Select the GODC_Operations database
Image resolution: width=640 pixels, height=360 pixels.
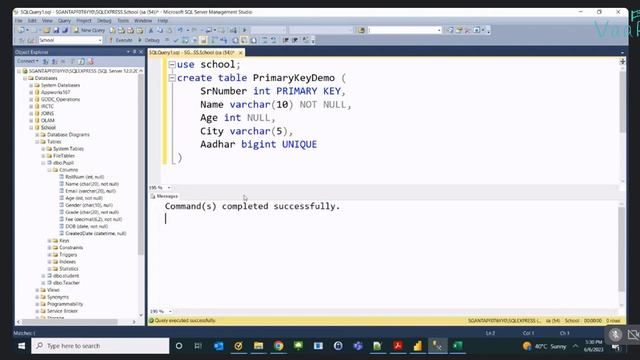pyautogui.click(x=60, y=99)
